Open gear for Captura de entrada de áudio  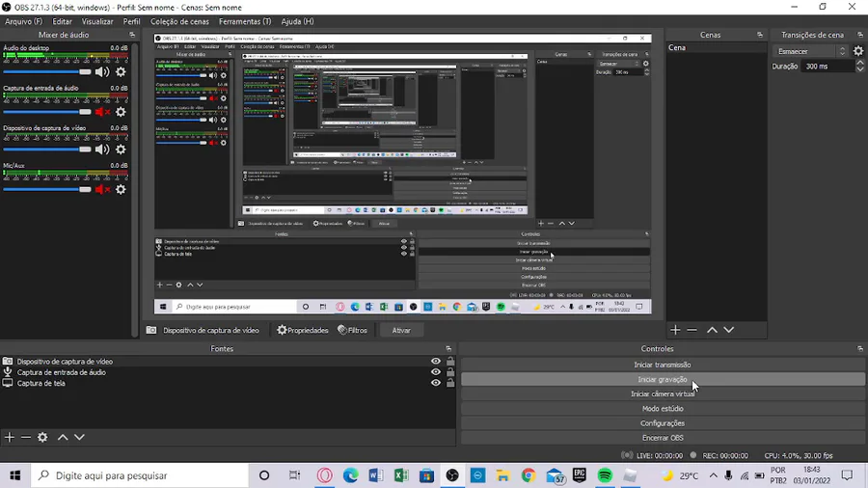pyautogui.click(x=121, y=112)
